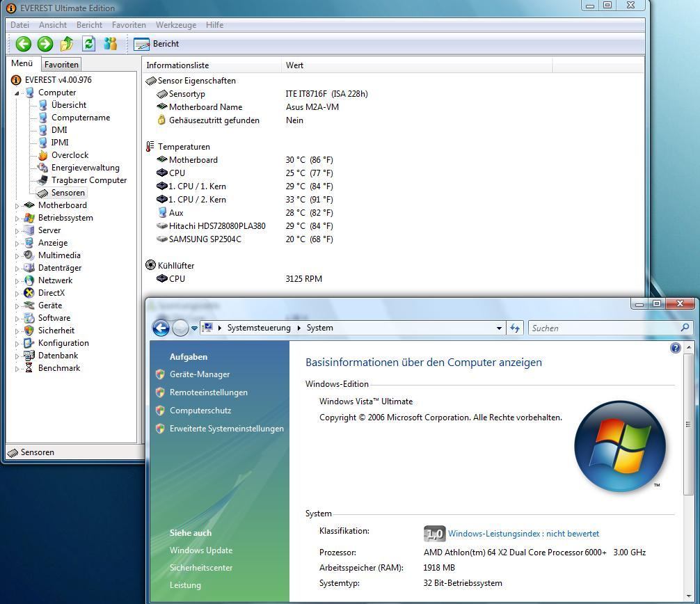Click the Software icon in tree
700x604 pixels.
click(x=29, y=318)
